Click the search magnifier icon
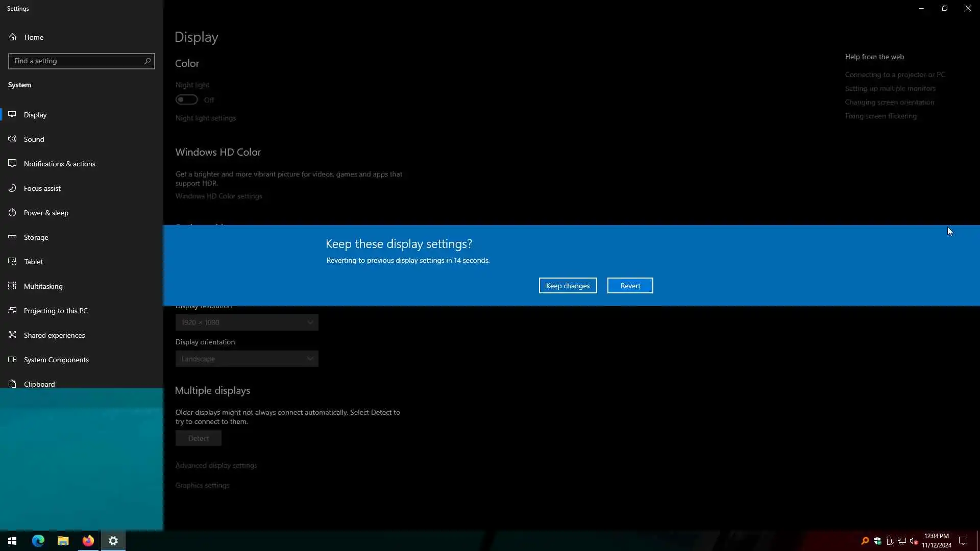980x551 pixels. (148, 61)
